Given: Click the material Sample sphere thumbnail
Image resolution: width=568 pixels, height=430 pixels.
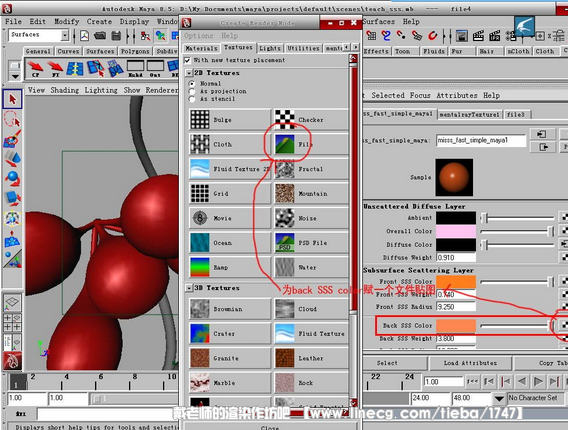Looking at the screenshot, I should pyautogui.click(x=454, y=178).
